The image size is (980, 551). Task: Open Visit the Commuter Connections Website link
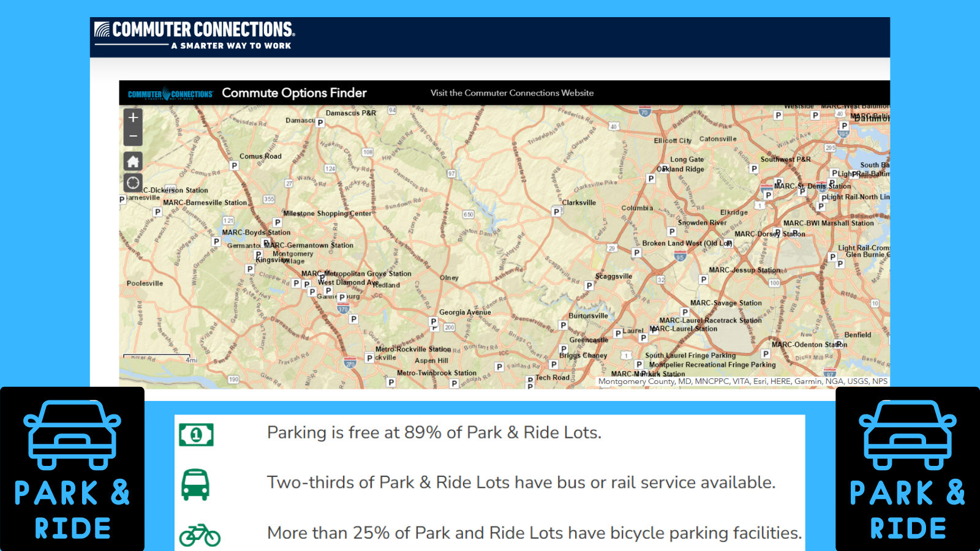pyautogui.click(x=512, y=93)
